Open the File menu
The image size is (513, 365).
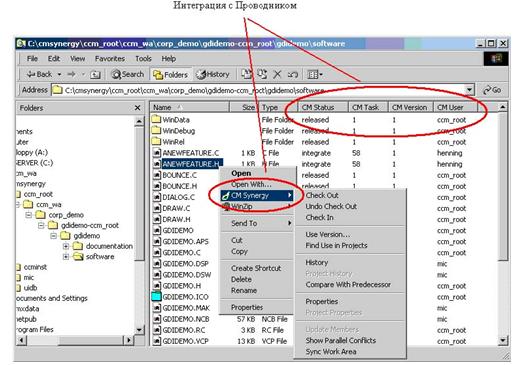pyautogui.click(x=32, y=59)
